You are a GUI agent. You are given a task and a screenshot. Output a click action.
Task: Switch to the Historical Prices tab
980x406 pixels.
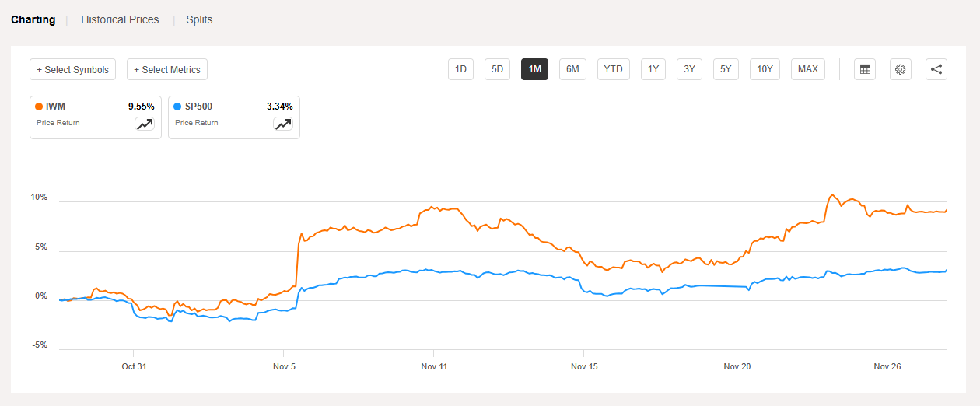coord(120,19)
